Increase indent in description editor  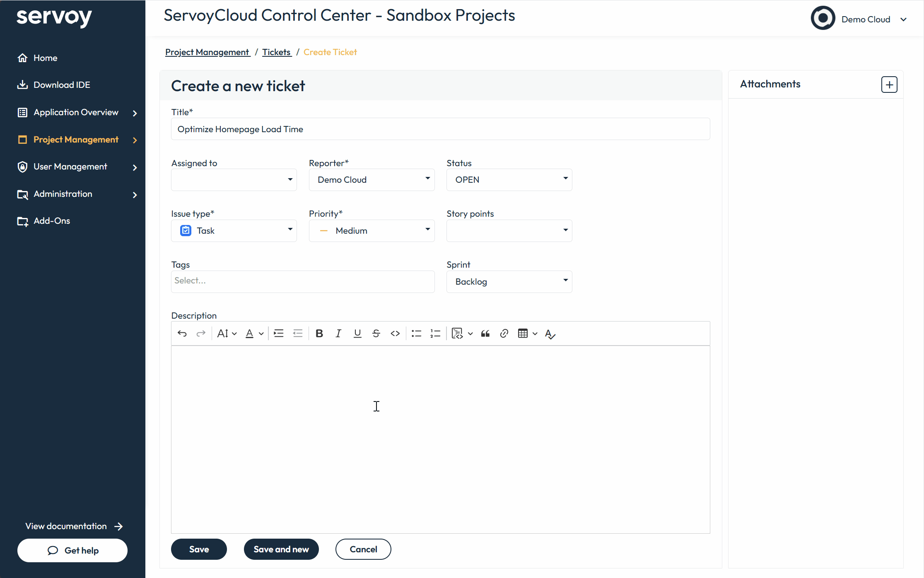279,334
